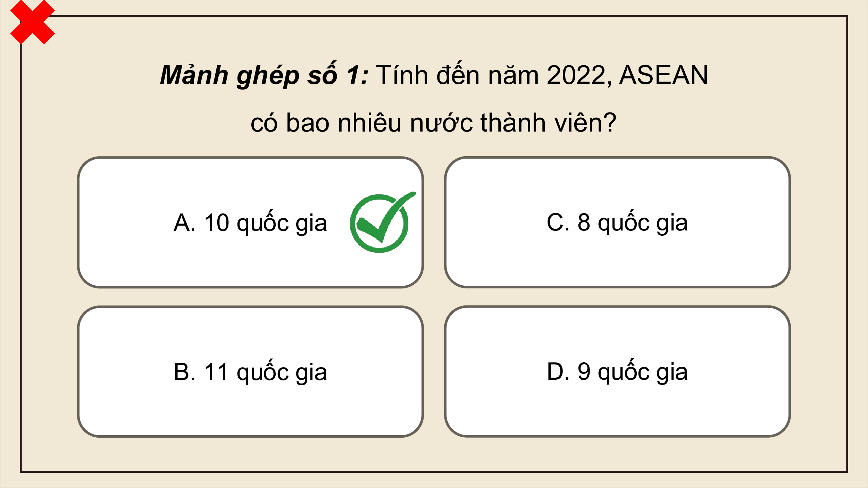Click the number 8 in answer C
Viewport: 868px width, 488px height.
pyautogui.click(x=584, y=222)
